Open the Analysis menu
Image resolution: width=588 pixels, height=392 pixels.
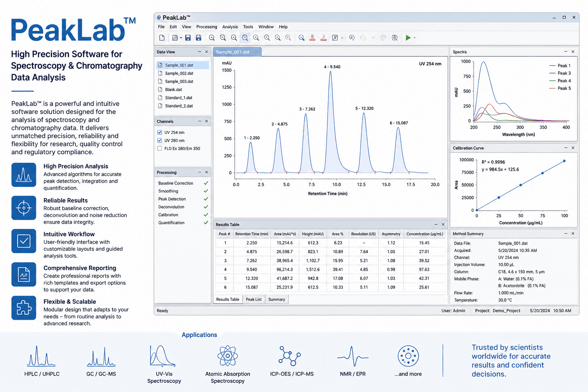click(x=230, y=27)
